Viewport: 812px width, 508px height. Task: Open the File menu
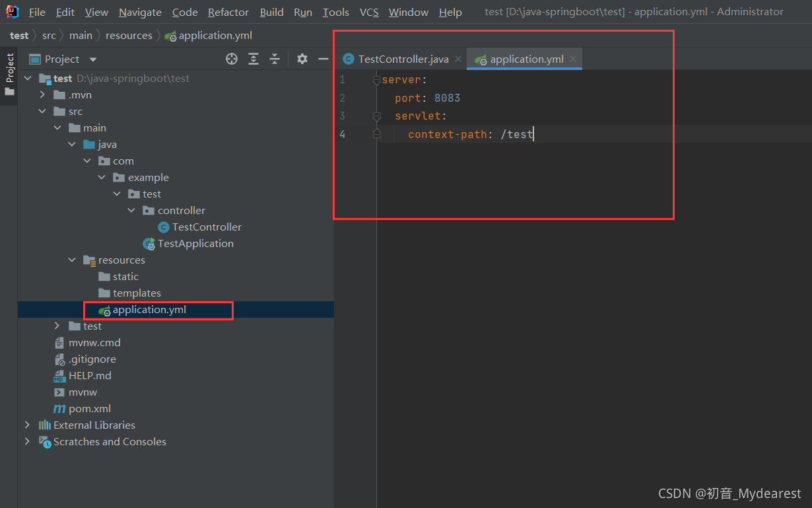tap(37, 12)
